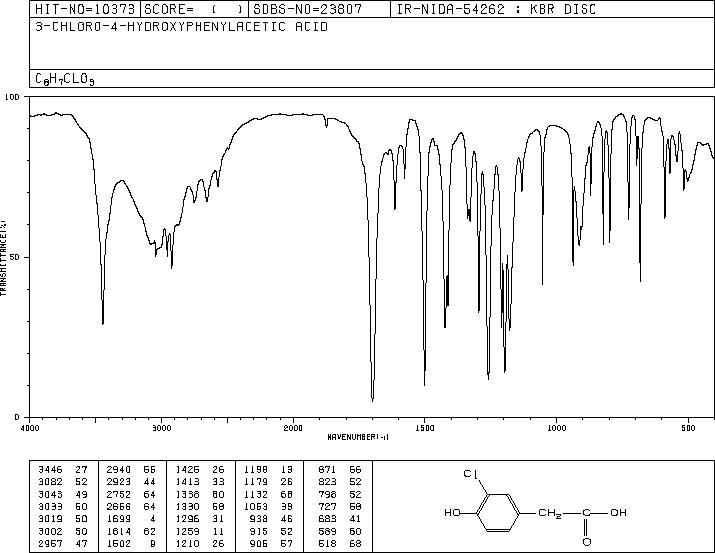Click the 3082 peak entry in the table
This screenshot has height=553, width=715.
[x=63, y=482]
